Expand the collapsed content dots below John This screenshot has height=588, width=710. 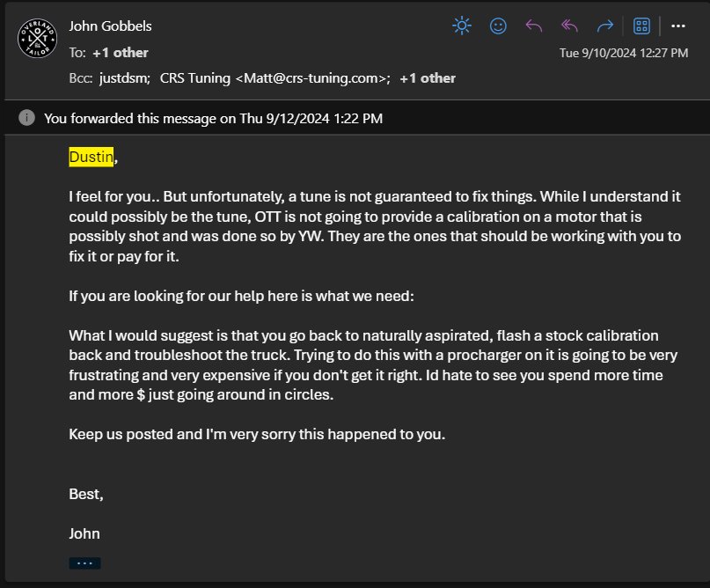click(84, 563)
